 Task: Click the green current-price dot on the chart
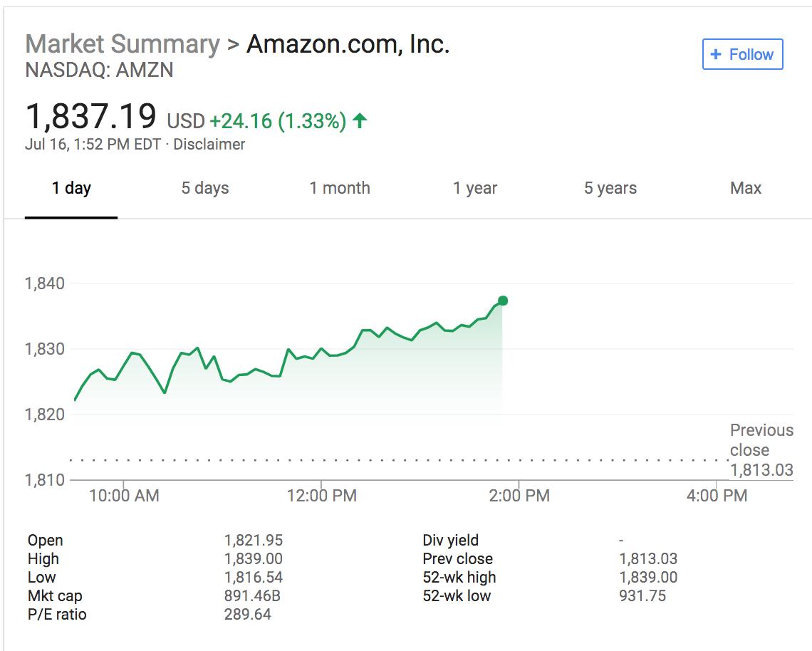pos(502,301)
